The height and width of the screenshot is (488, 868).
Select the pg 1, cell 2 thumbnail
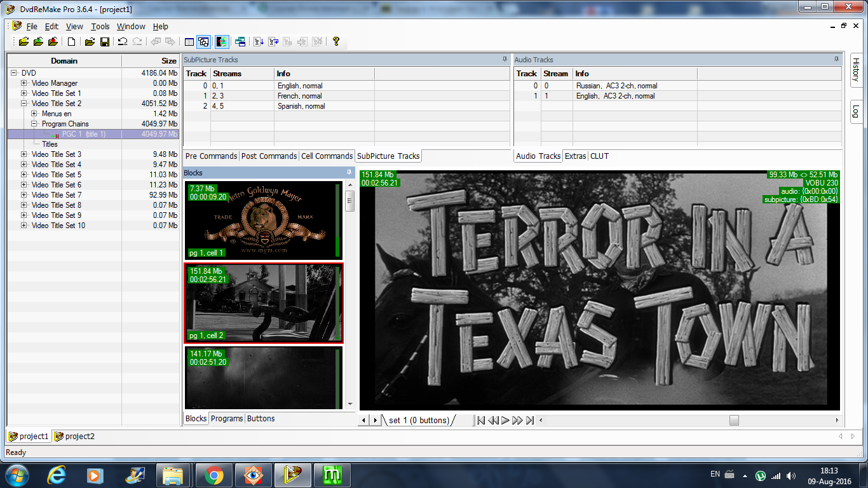click(x=264, y=303)
